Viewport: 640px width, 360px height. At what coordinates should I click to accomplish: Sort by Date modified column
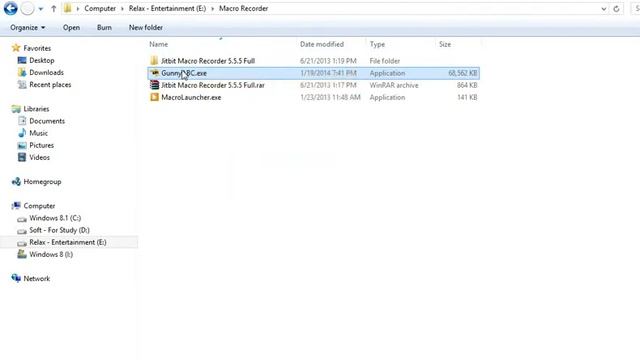322,44
